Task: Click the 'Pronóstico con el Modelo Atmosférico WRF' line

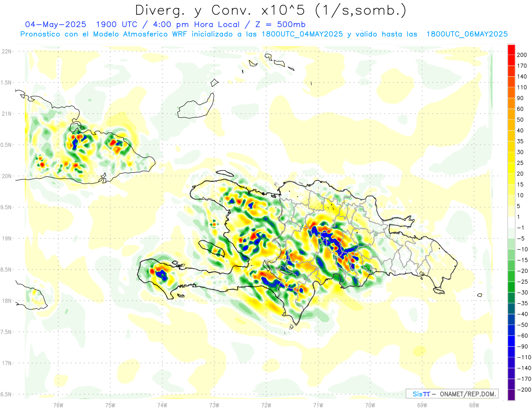Action: coord(105,34)
